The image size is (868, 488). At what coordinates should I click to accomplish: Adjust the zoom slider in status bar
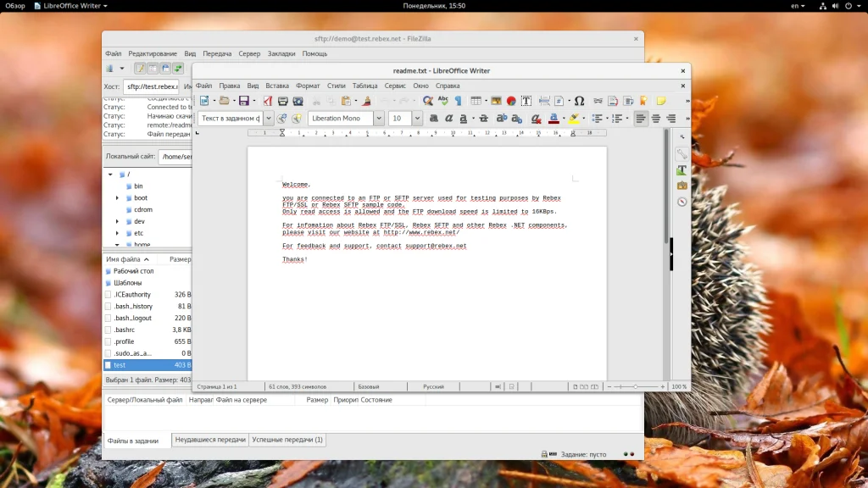(635, 386)
